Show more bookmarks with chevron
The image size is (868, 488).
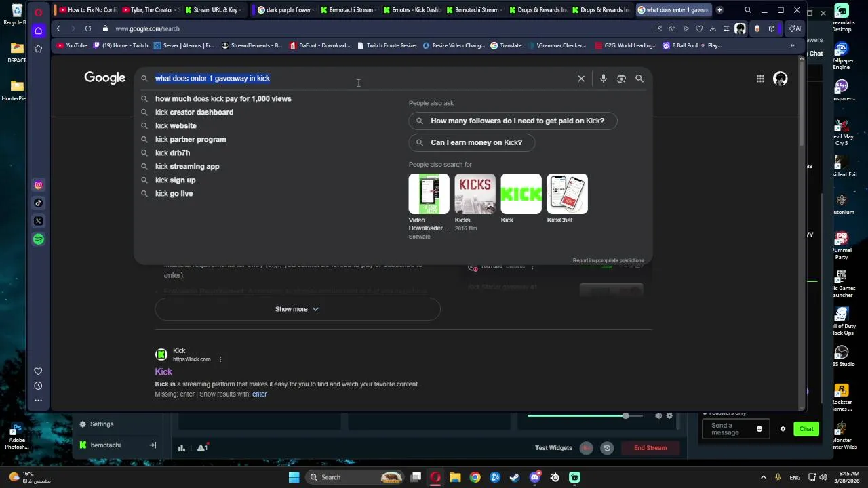click(x=792, y=45)
